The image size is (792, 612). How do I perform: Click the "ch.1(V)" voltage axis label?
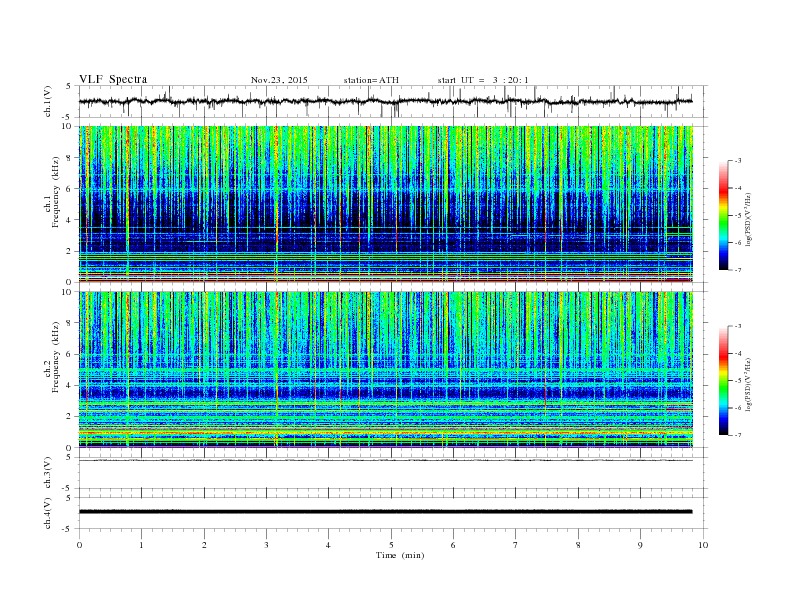[x=48, y=102]
